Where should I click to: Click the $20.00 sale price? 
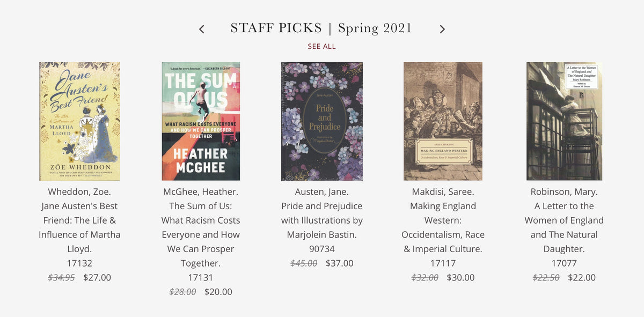point(218,292)
